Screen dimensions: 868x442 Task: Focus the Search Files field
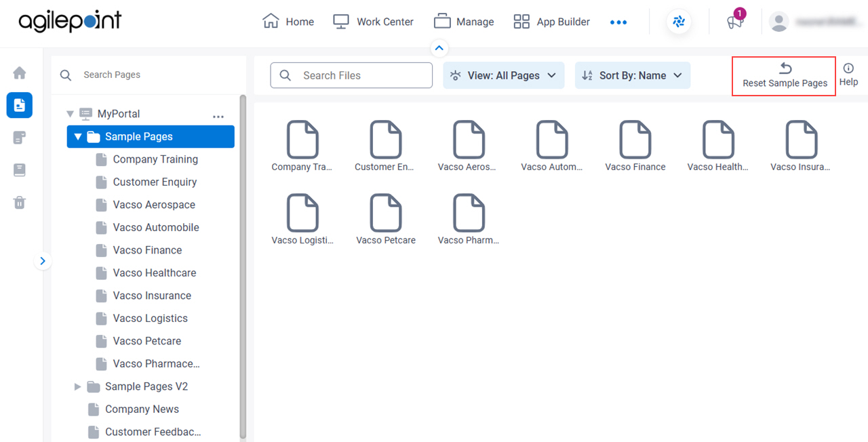pyautogui.click(x=351, y=75)
